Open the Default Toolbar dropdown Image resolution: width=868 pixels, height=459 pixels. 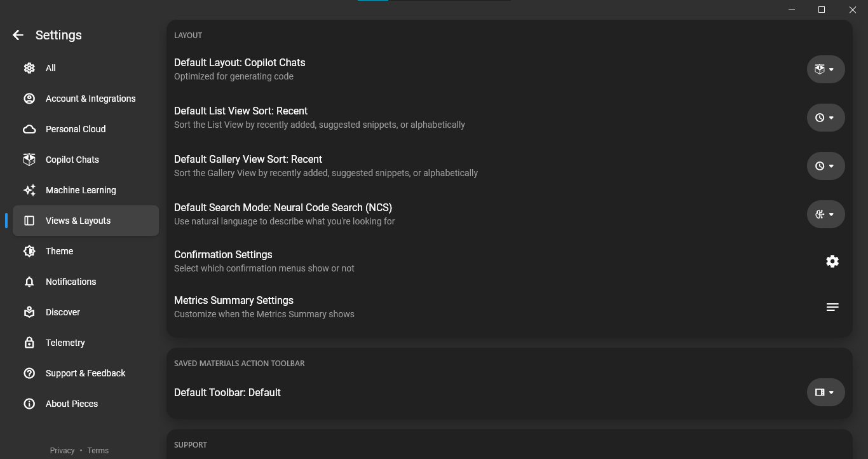pyautogui.click(x=825, y=392)
